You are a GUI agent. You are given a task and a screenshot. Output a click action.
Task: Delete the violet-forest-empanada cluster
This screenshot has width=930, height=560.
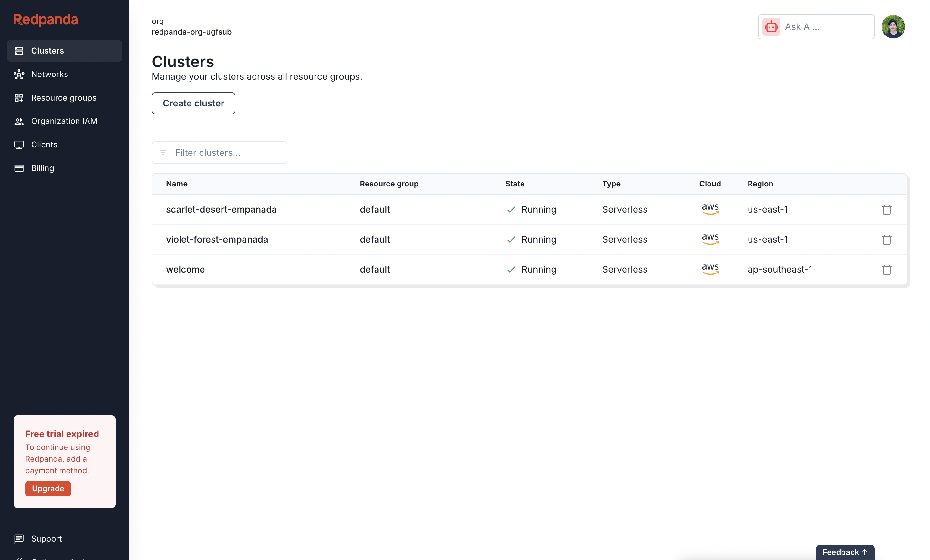(x=887, y=239)
